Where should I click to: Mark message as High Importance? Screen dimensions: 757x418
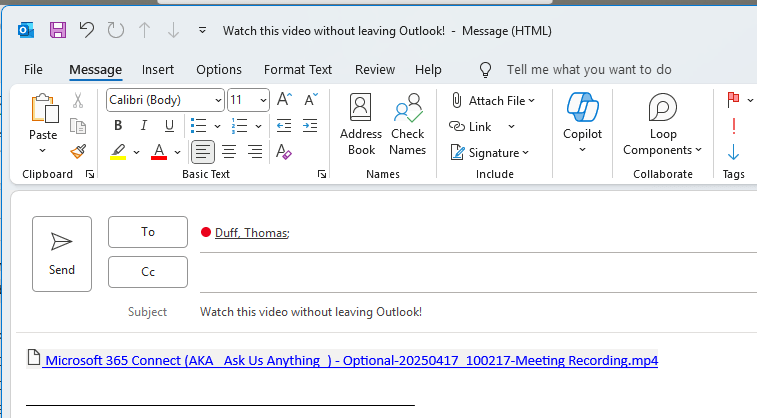click(734, 126)
